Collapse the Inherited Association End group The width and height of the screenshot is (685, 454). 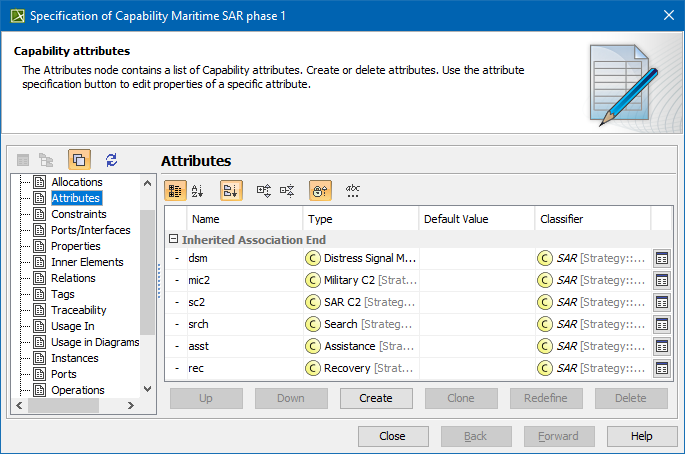173,240
